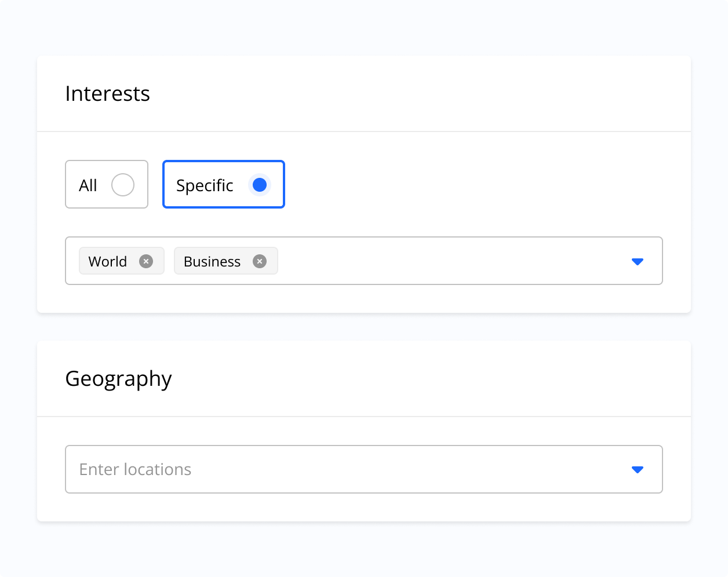Click the Enter locations placeholder text

coord(135,469)
